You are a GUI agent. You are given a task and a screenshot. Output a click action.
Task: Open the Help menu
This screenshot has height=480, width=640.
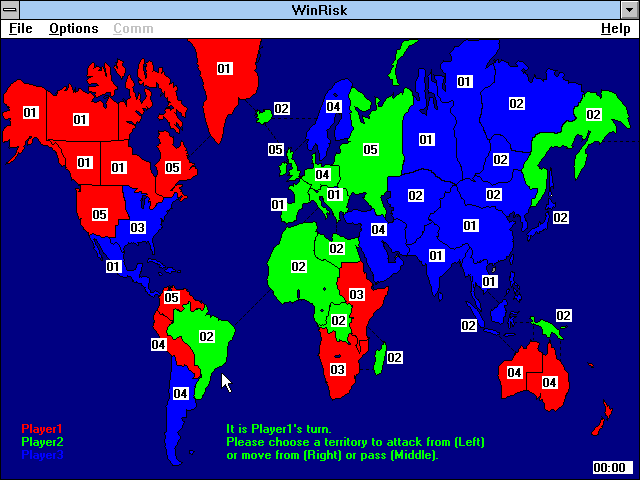tap(616, 29)
